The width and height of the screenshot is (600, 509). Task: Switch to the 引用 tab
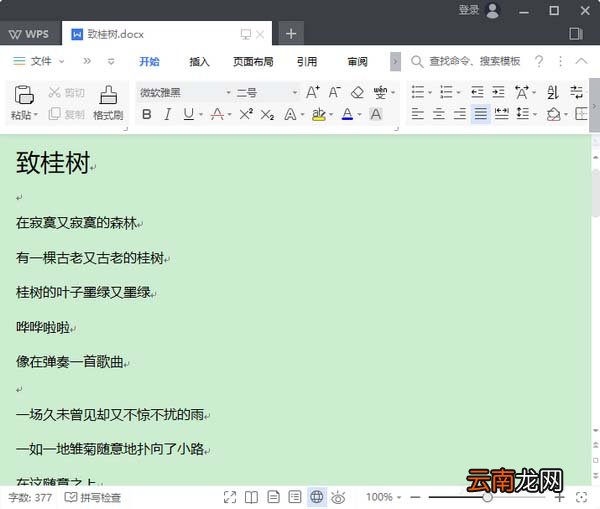tap(307, 61)
